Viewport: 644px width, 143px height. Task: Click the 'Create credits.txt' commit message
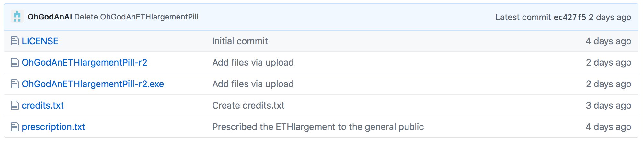pyautogui.click(x=248, y=105)
